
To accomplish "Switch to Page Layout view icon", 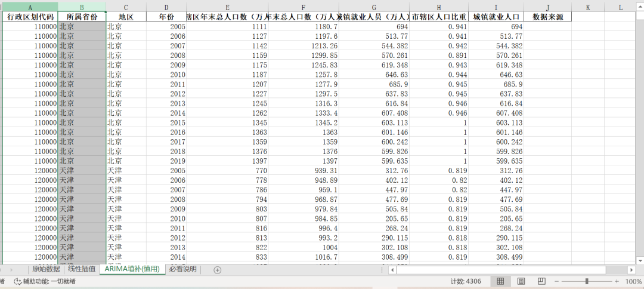I will point(521,282).
